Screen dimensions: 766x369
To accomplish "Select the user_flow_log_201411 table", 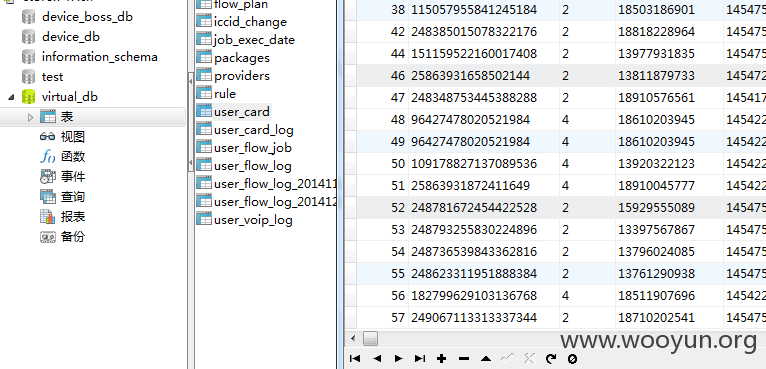I will tap(275, 184).
